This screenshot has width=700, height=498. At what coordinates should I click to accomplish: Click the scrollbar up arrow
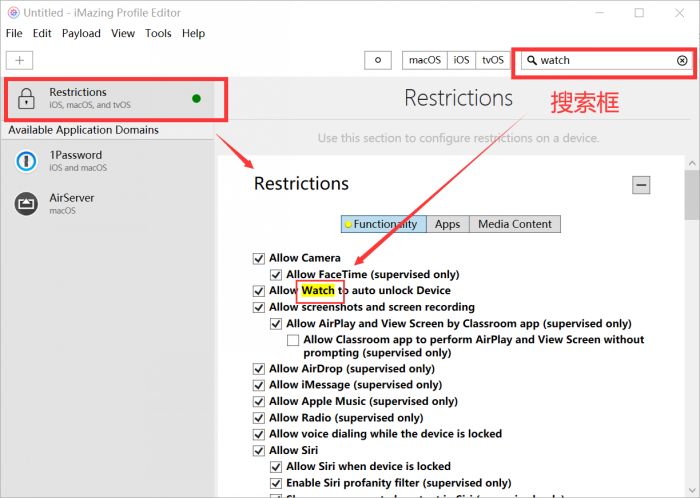coord(692,163)
